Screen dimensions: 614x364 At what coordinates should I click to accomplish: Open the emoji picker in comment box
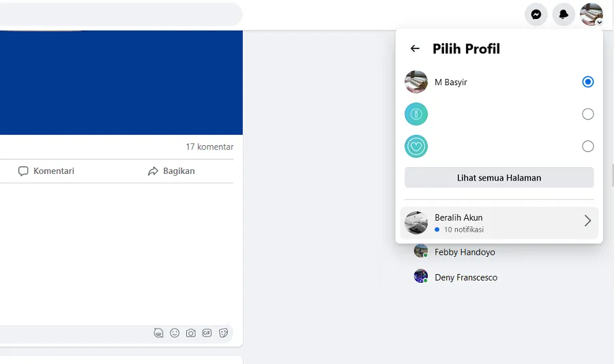(x=175, y=333)
